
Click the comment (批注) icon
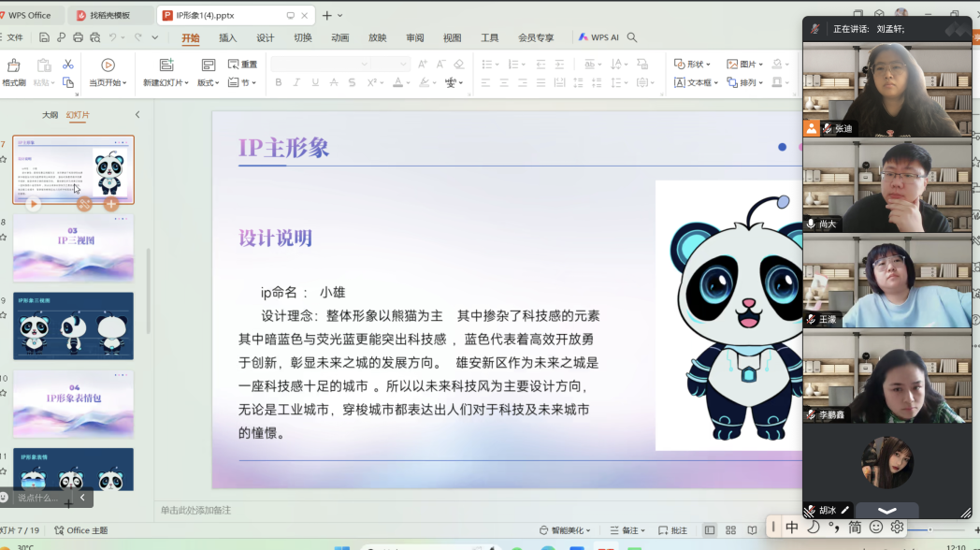click(675, 528)
